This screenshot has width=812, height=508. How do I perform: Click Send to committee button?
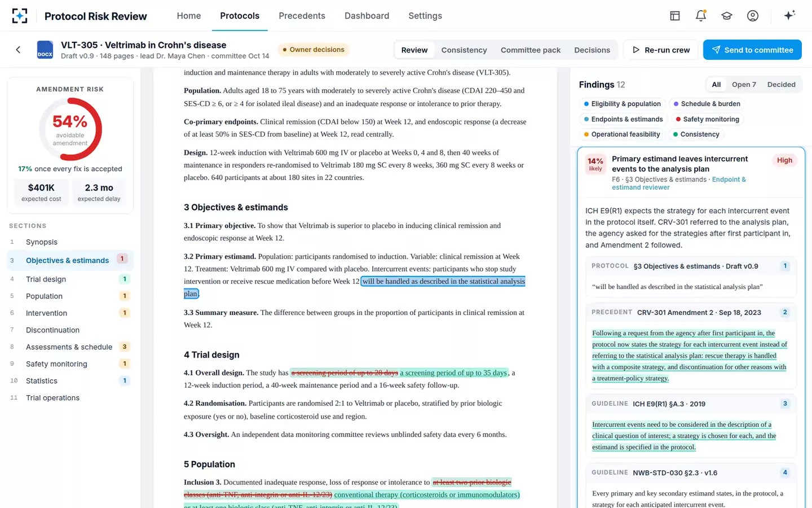(x=752, y=50)
